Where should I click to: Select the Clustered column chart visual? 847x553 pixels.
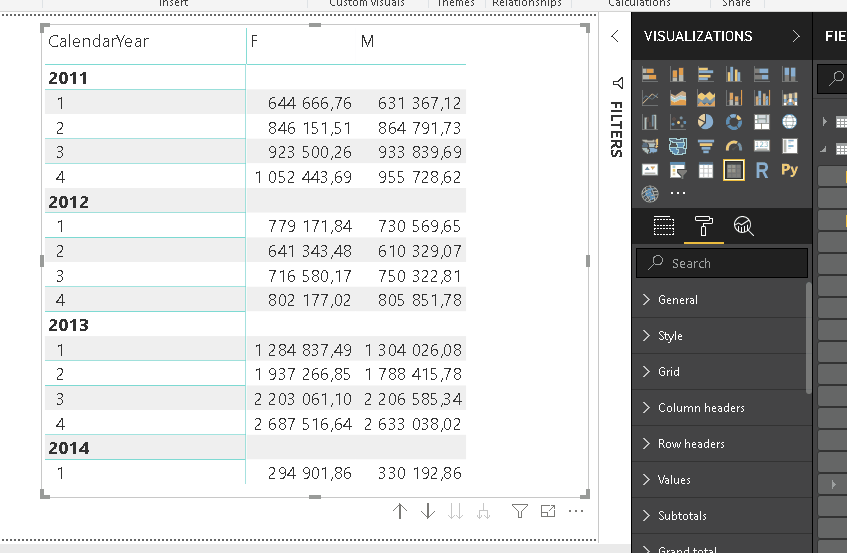[x=734, y=74]
